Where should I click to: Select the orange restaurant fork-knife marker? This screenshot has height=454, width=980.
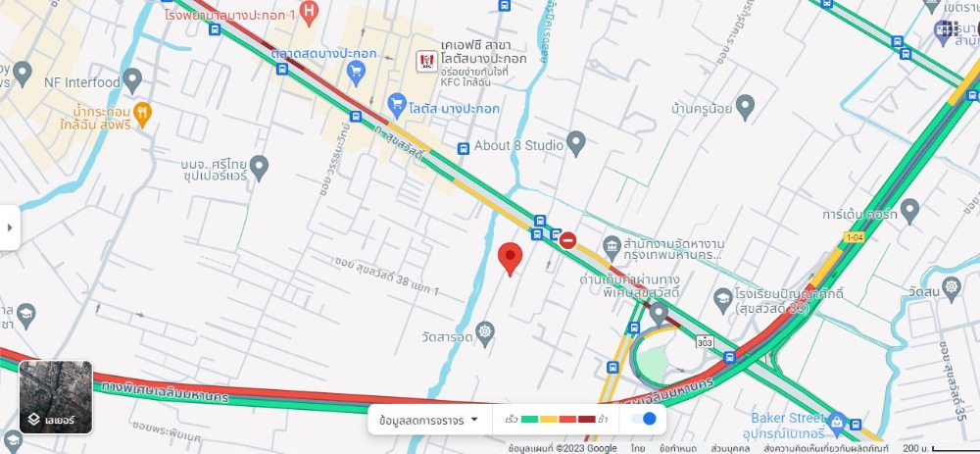(x=143, y=115)
